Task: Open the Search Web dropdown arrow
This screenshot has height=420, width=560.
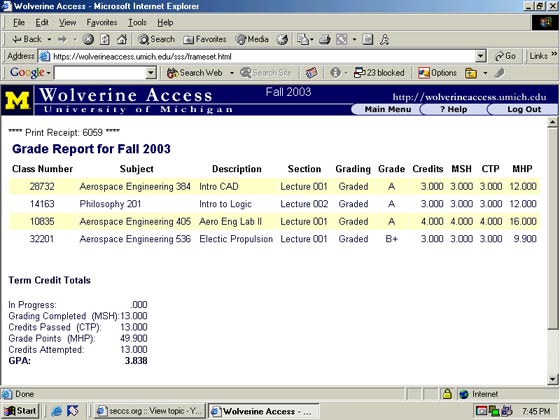Action: (x=232, y=73)
